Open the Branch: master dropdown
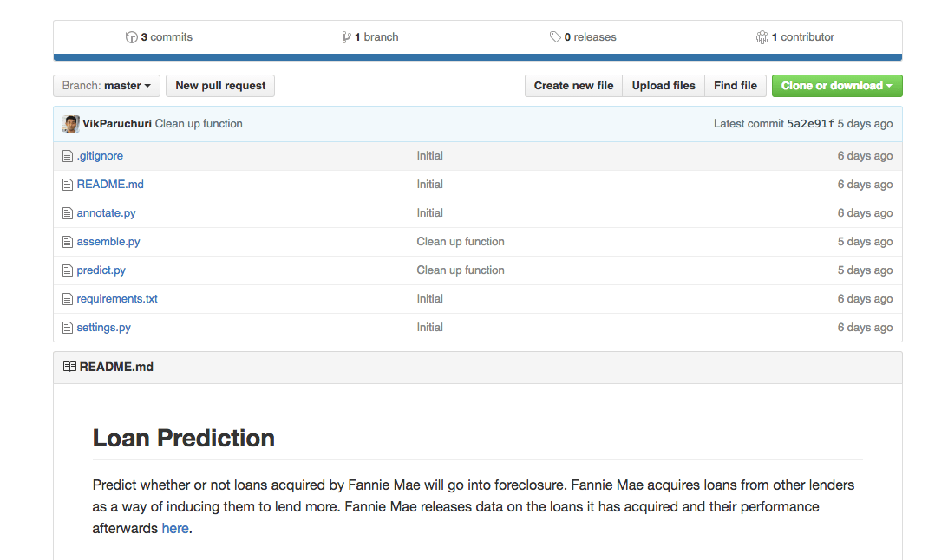The image size is (935, 560). [x=106, y=86]
